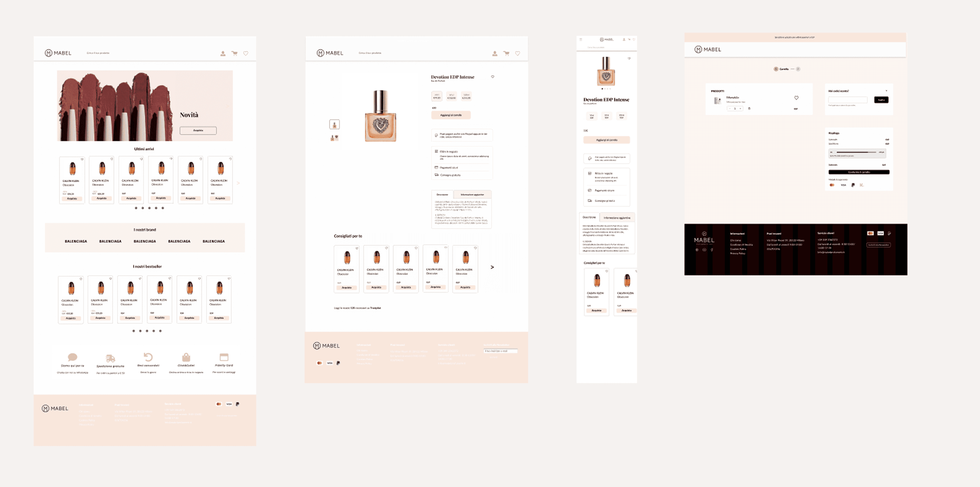Open the Descrizione tab on mobile mockup

[589, 217]
